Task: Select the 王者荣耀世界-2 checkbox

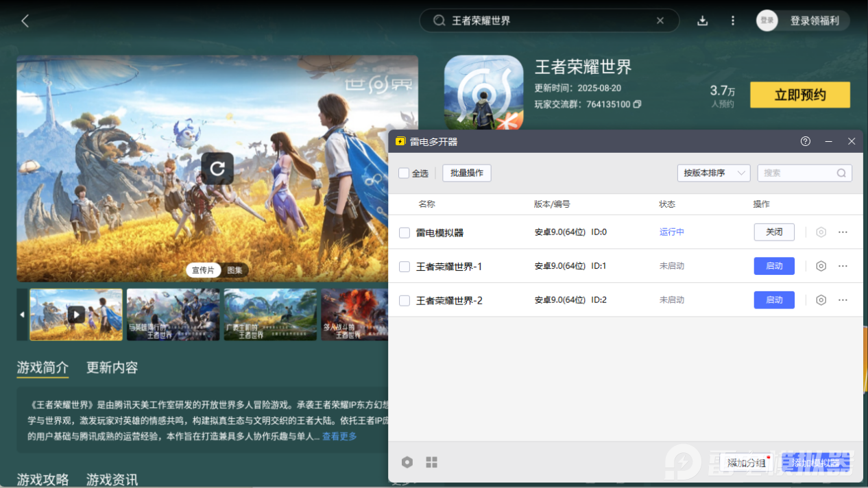Action: tap(405, 300)
